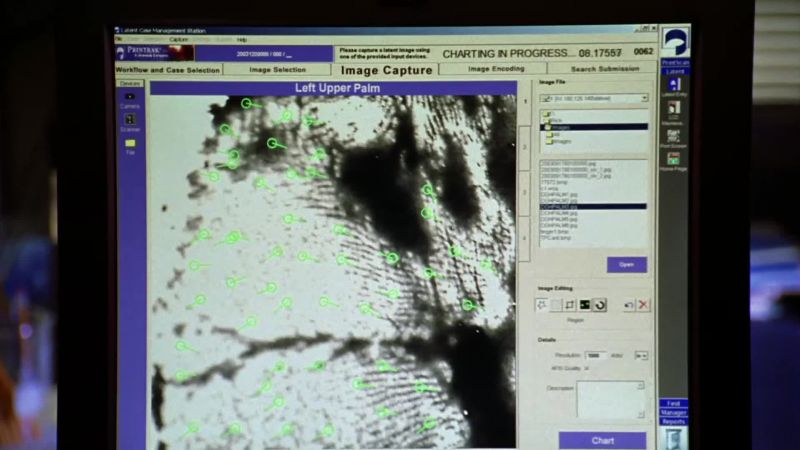The width and height of the screenshot is (800, 450).
Task: Open the Workflow and Case Selection tab
Action: [168, 70]
